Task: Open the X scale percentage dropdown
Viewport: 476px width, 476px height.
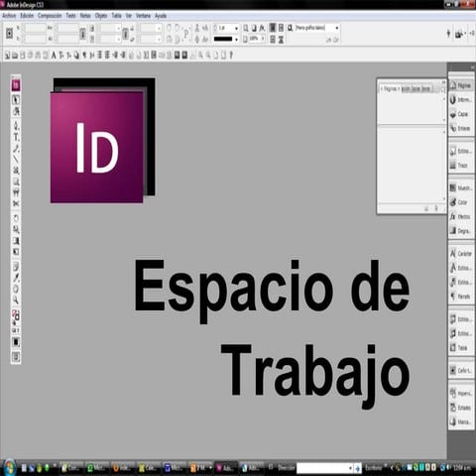Action: [118, 29]
